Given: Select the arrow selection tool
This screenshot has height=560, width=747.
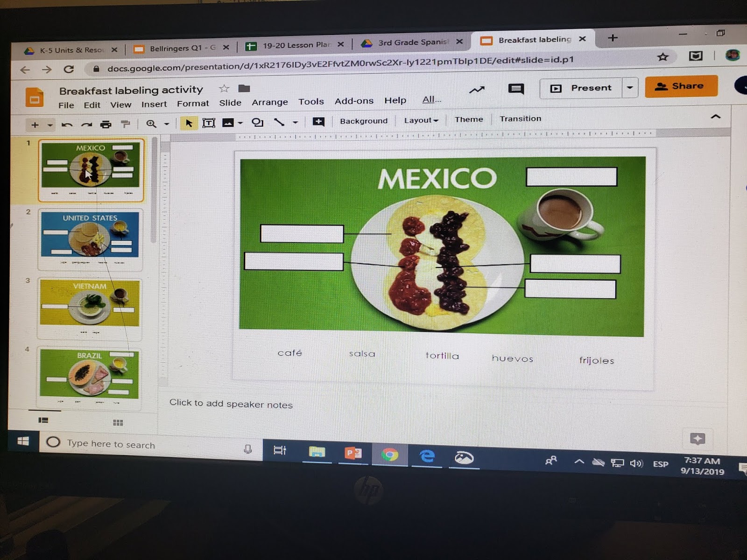Looking at the screenshot, I should pyautogui.click(x=188, y=122).
